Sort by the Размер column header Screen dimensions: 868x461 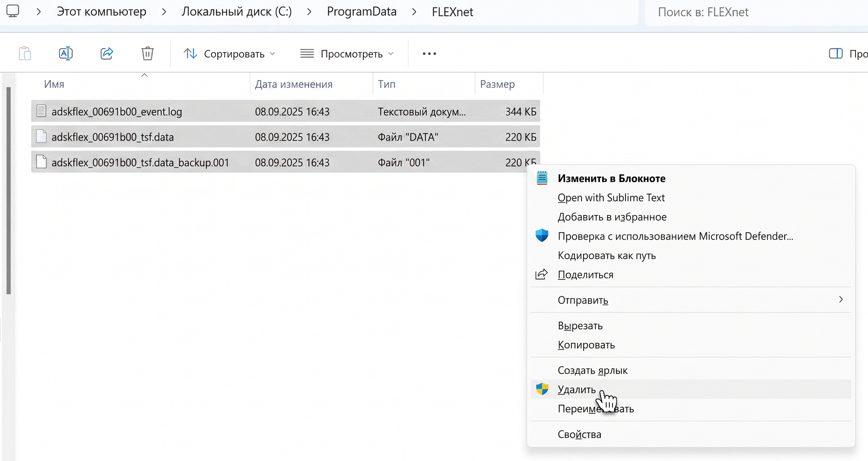coord(509,84)
